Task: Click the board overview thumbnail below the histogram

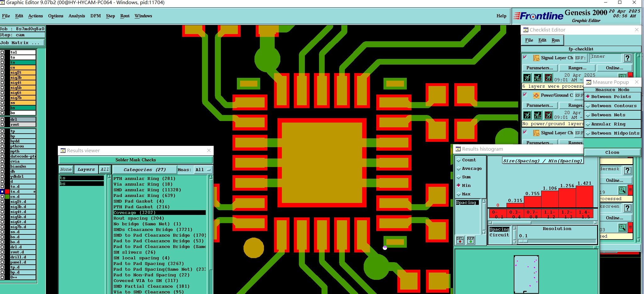Action: (526, 274)
